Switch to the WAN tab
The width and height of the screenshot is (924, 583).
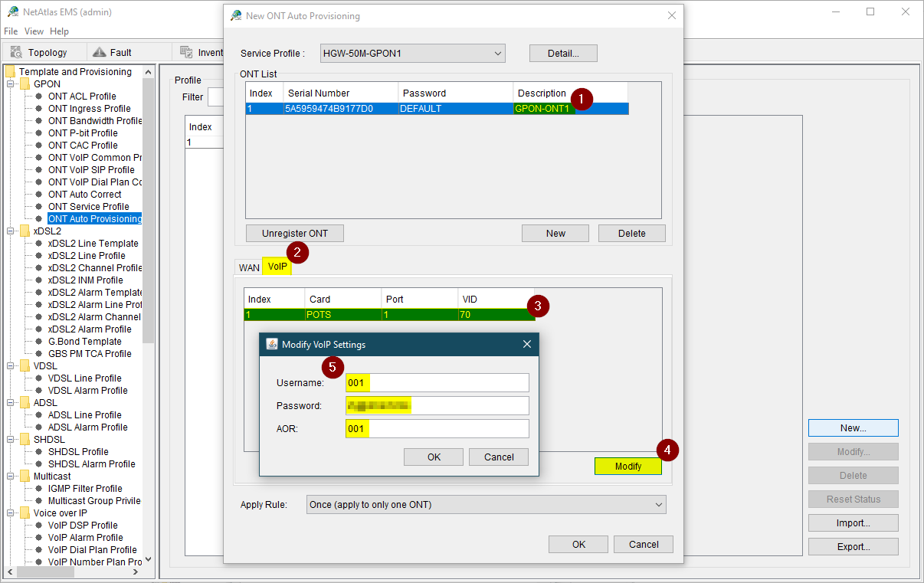click(x=249, y=267)
